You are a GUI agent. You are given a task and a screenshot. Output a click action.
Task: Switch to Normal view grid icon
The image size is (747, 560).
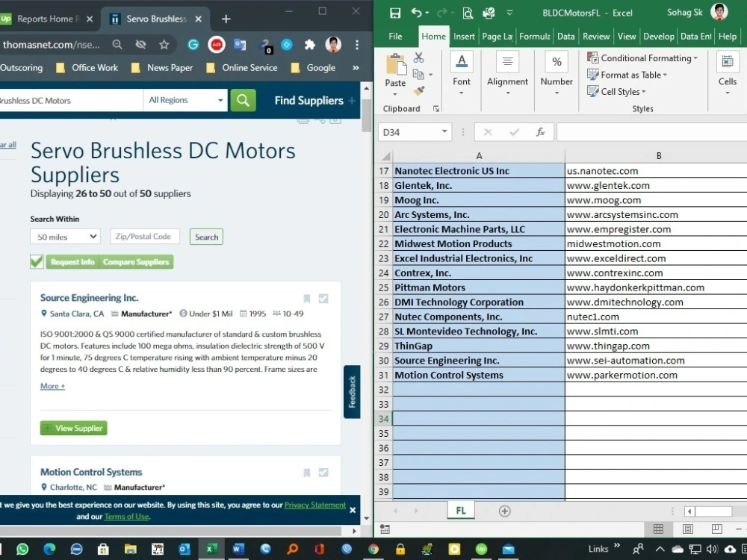click(658, 529)
